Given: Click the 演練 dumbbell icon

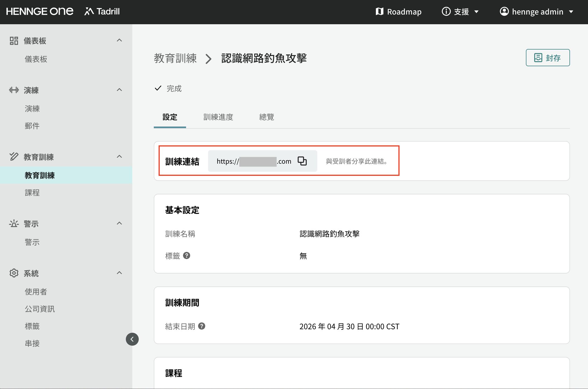Looking at the screenshot, I should [14, 90].
